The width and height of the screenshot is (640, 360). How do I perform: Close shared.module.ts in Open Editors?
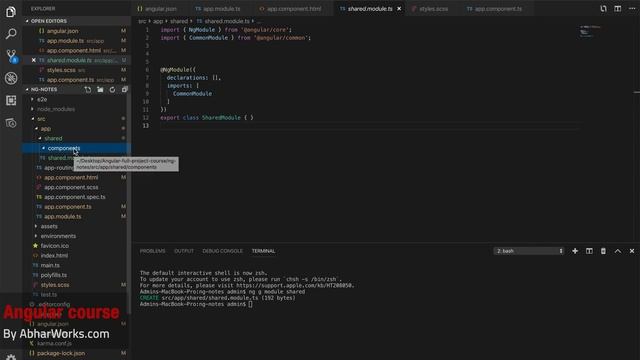point(34,60)
